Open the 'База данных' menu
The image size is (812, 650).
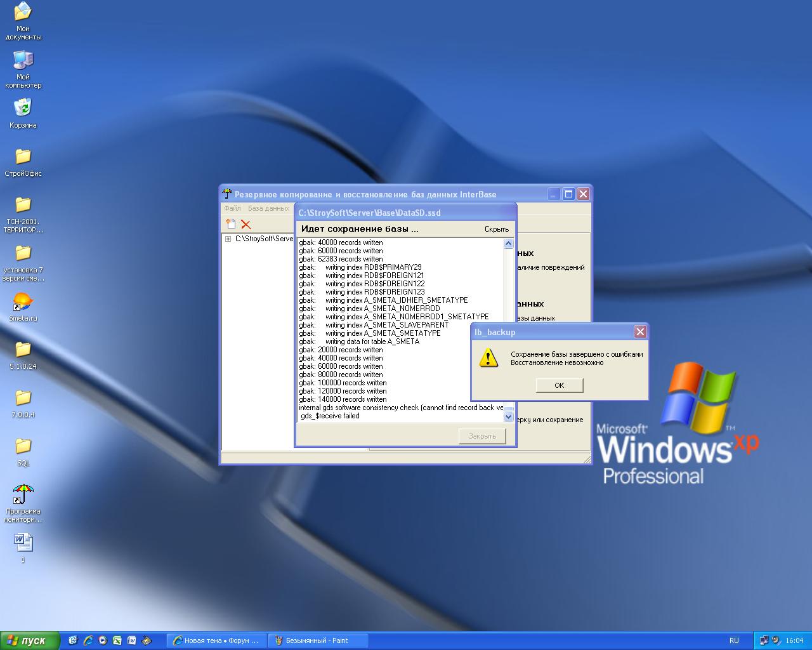pos(268,208)
